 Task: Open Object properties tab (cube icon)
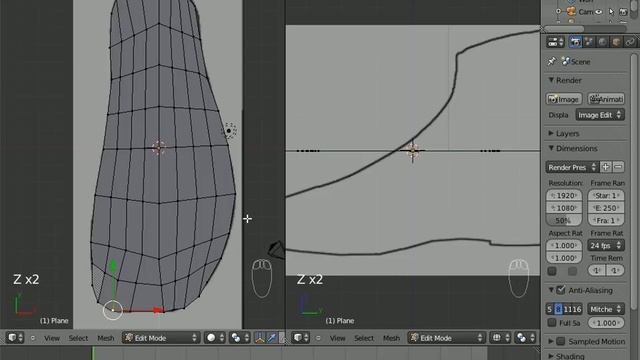click(x=616, y=42)
